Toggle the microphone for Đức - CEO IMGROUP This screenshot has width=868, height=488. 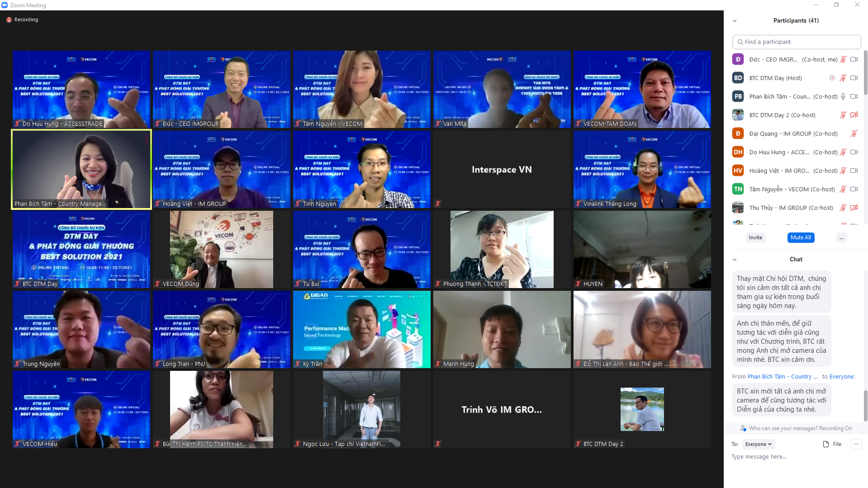(843, 59)
